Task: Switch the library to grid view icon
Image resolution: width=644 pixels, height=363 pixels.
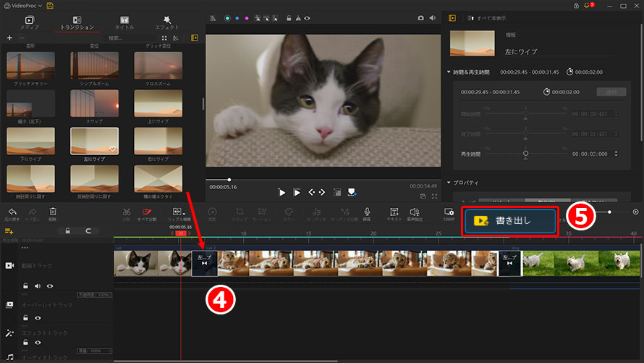Action: 164,38
